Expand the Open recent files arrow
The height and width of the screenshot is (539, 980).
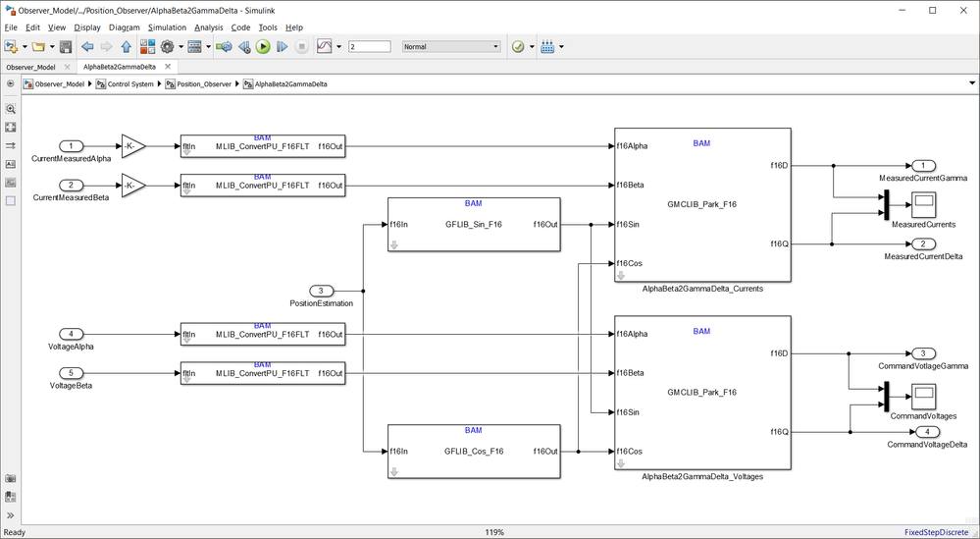click(52, 46)
